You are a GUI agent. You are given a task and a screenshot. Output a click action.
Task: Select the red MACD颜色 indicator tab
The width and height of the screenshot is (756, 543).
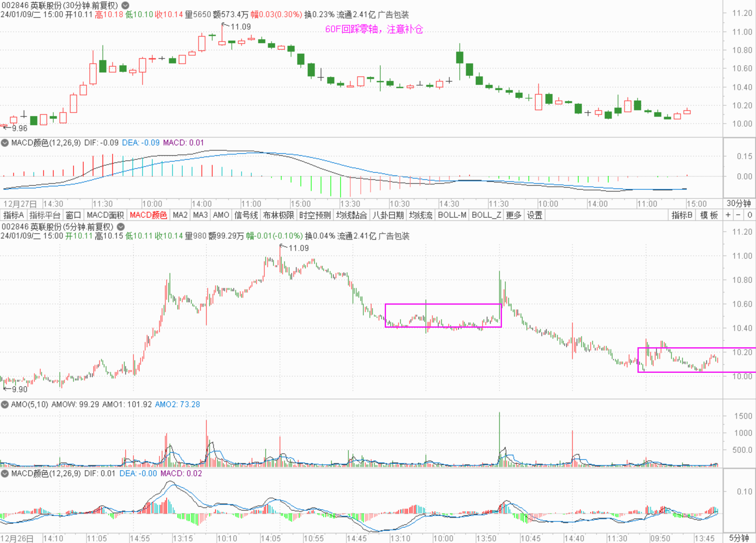point(148,215)
